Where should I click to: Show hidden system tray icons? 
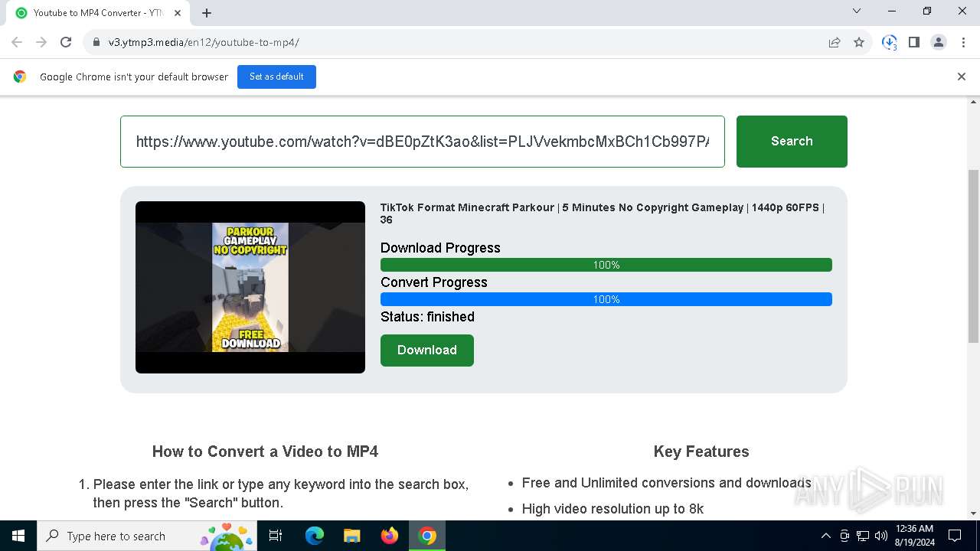[825, 536]
